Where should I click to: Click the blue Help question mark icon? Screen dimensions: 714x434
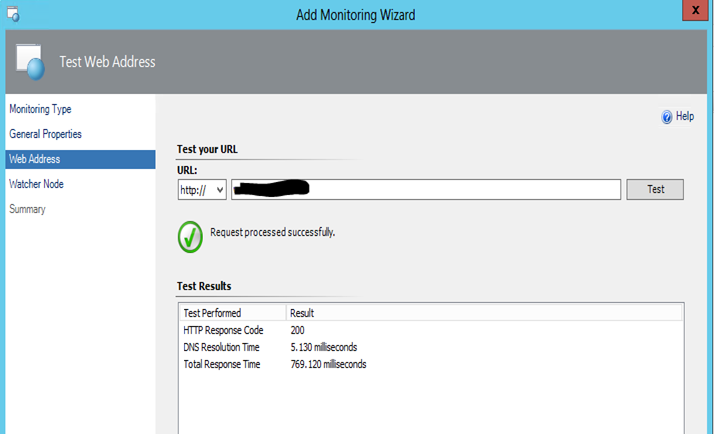coord(667,117)
